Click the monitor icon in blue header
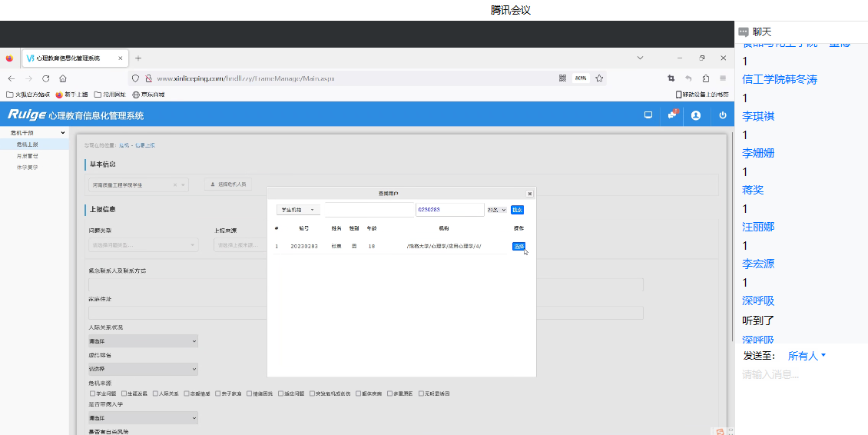868x435 pixels. pyautogui.click(x=648, y=115)
